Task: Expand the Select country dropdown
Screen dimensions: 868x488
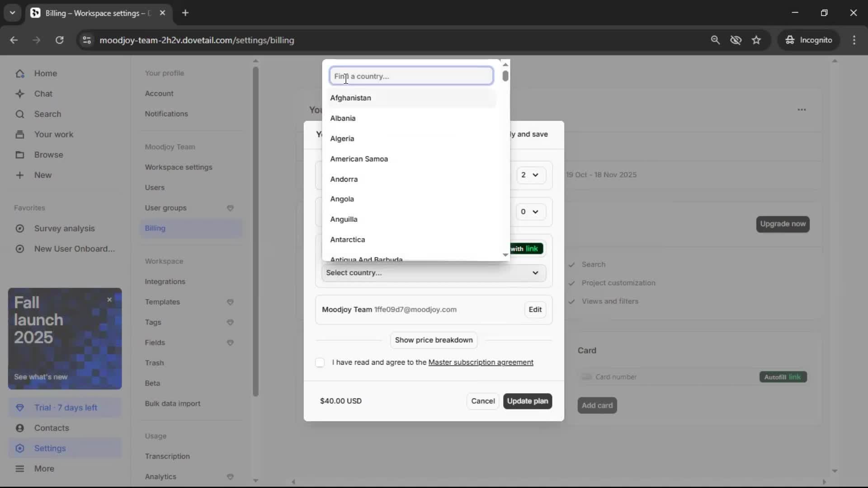Action: click(x=433, y=273)
